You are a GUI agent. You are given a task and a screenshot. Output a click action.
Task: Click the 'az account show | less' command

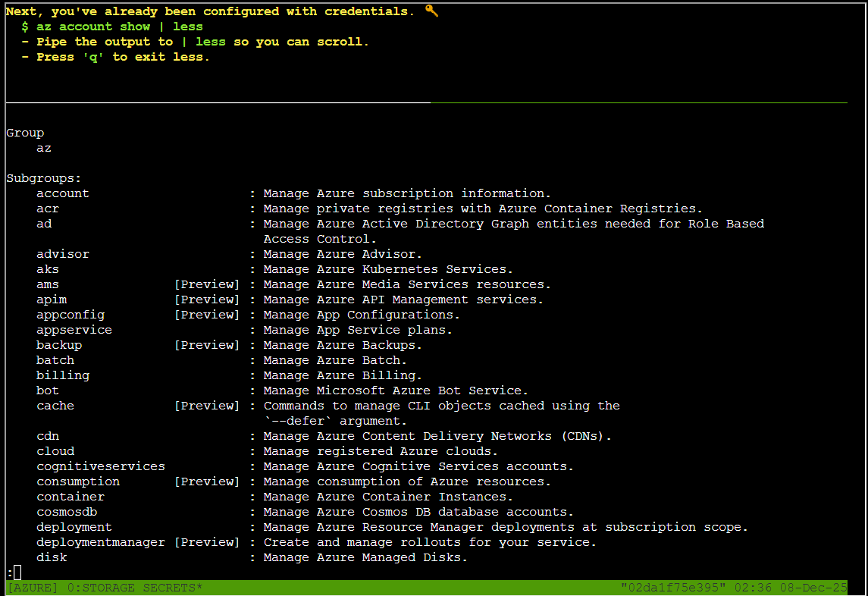(120, 27)
